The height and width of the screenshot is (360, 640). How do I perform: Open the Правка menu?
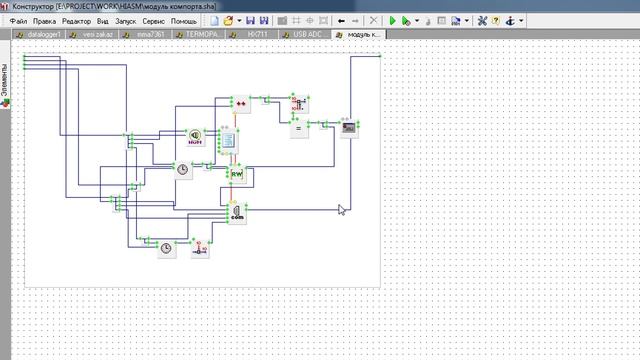click(44, 21)
